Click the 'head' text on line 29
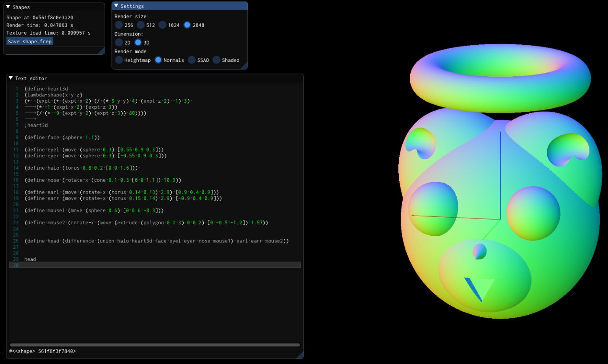 [30, 259]
